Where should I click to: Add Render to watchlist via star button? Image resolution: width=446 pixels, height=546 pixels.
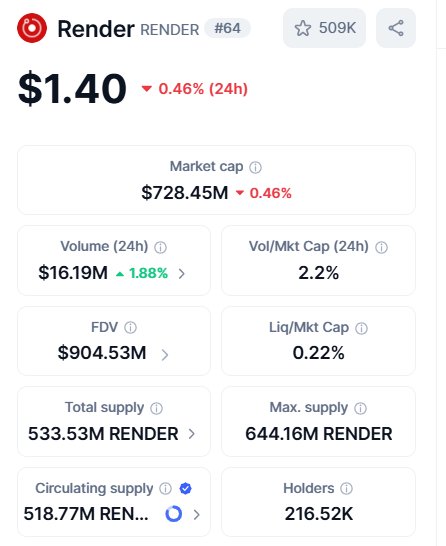tap(324, 28)
